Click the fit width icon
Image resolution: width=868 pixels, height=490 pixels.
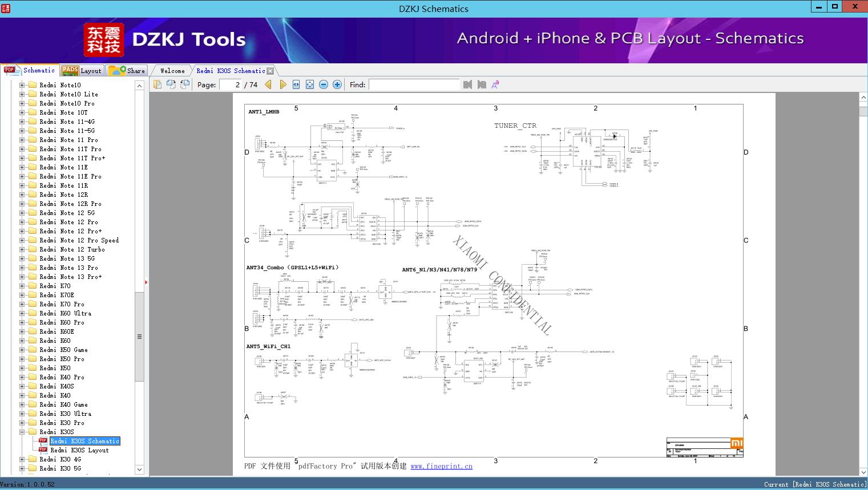coord(296,84)
